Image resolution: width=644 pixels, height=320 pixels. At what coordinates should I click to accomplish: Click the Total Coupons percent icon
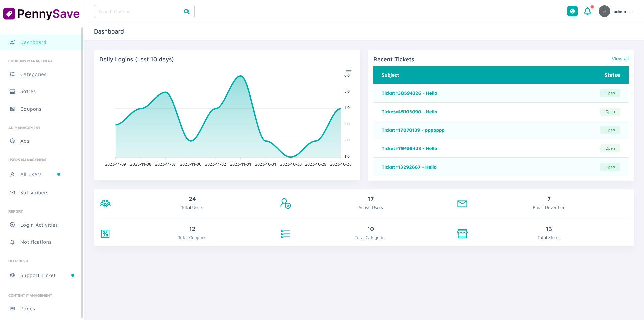click(105, 234)
